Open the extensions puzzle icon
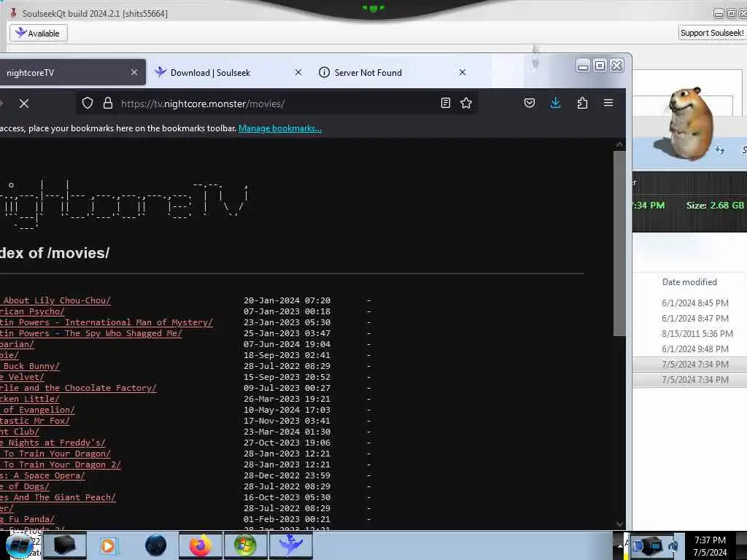Screen dimensions: 747x560 tap(582, 103)
